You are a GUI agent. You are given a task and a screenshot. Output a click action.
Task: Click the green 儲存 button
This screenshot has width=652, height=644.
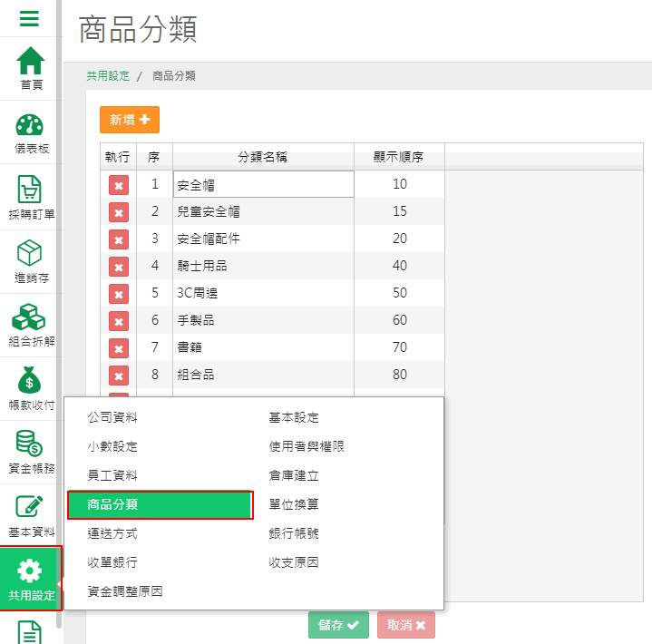(338, 625)
